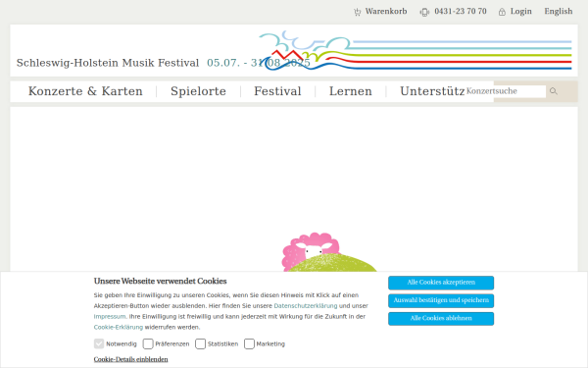
Task: Open the Warenkorb link
Action: pyautogui.click(x=386, y=11)
